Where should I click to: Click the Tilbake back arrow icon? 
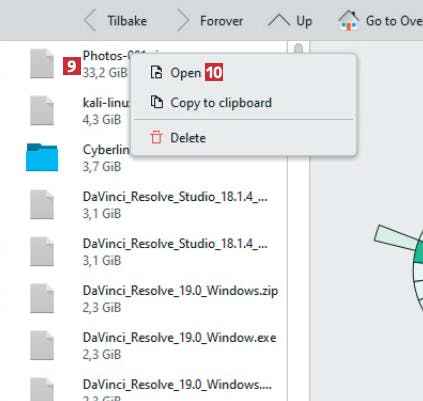pos(89,21)
